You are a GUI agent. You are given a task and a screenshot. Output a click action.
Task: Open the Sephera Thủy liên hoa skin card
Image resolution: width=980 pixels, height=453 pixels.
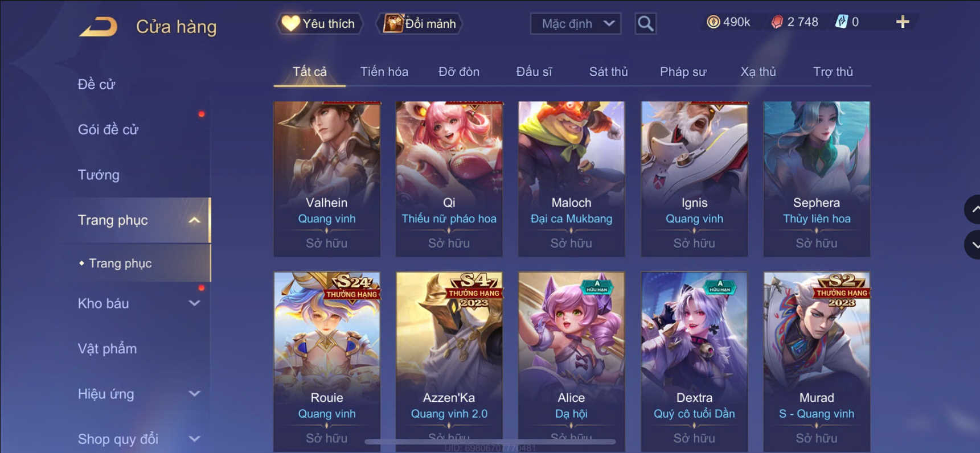817,179
